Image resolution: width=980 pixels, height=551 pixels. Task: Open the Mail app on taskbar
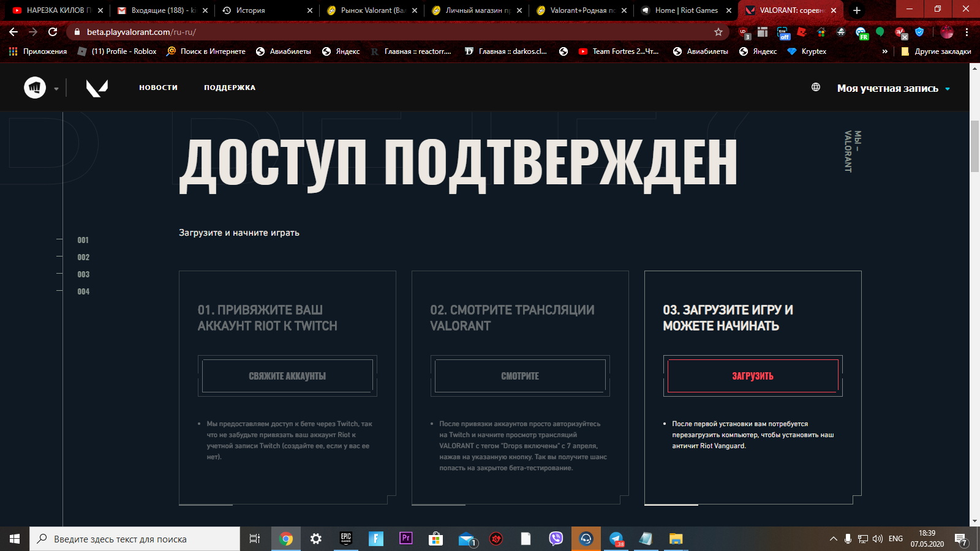coord(467,539)
